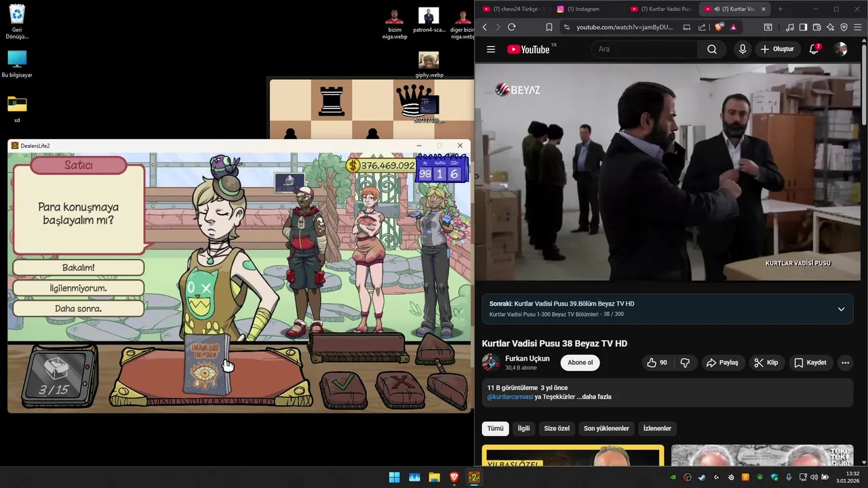
Task: Open YouTube notifications bell
Action: tap(814, 49)
